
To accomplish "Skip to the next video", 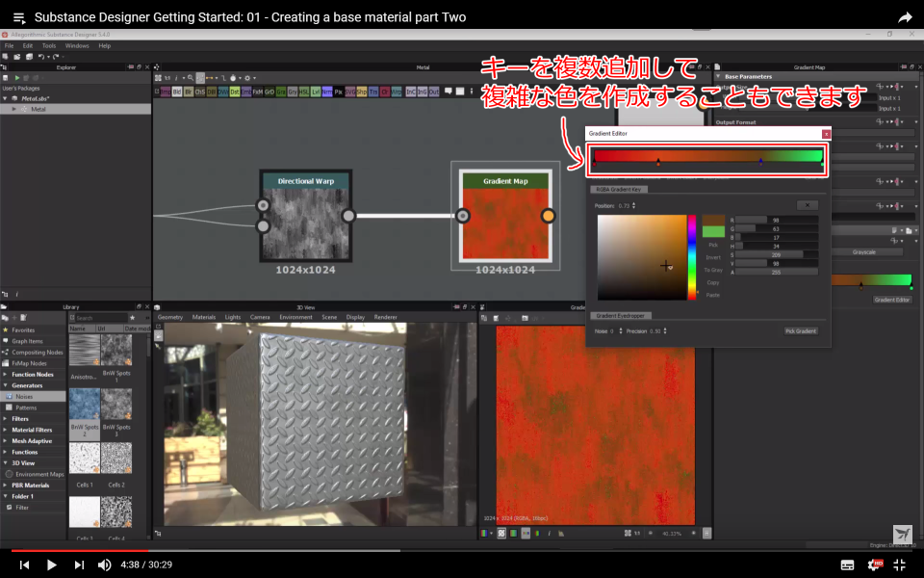I will [x=78, y=565].
